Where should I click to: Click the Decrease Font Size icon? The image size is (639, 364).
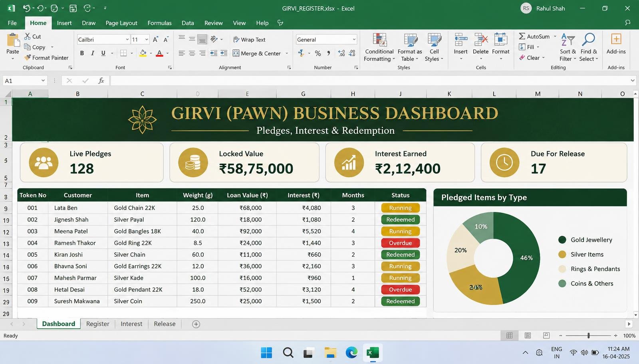166,39
